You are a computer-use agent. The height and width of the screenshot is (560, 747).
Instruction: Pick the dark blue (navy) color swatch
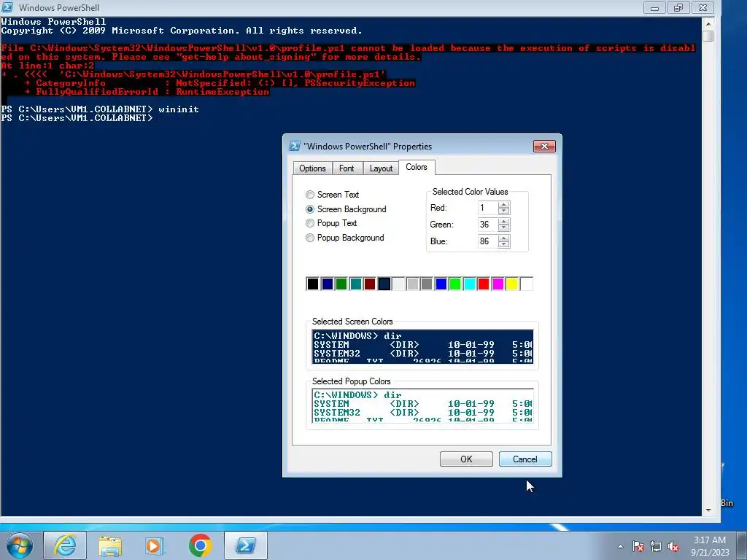(327, 284)
